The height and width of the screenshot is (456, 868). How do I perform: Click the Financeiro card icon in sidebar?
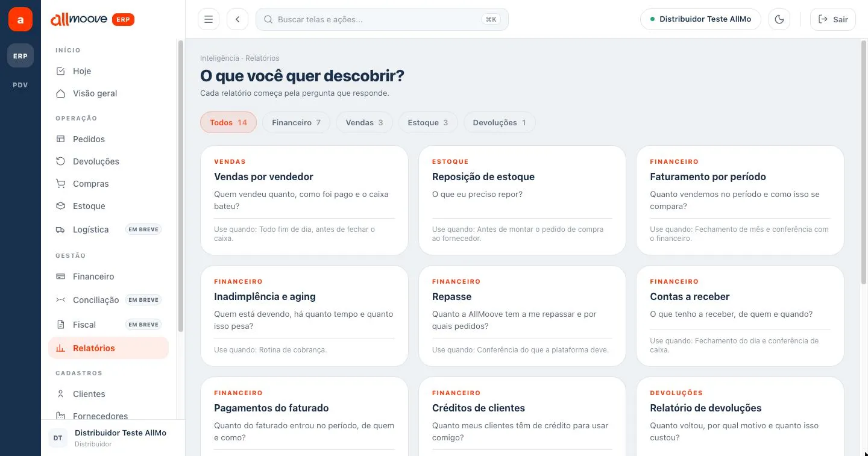click(60, 276)
